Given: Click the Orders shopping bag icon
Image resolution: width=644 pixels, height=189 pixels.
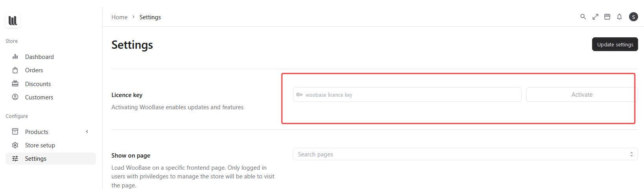Looking at the screenshot, I should (15, 70).
